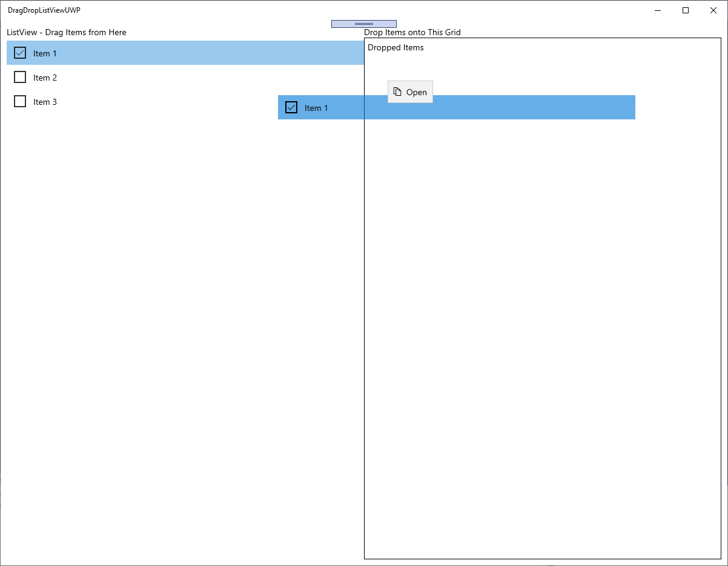Maximize the DragDropListViewUWP window
Viewport: 728px width, 566px height.
pos(685,10)
